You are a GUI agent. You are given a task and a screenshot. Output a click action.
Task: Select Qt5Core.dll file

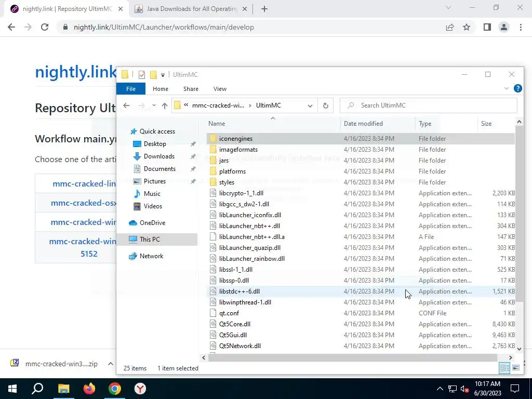tap(361, 324)
